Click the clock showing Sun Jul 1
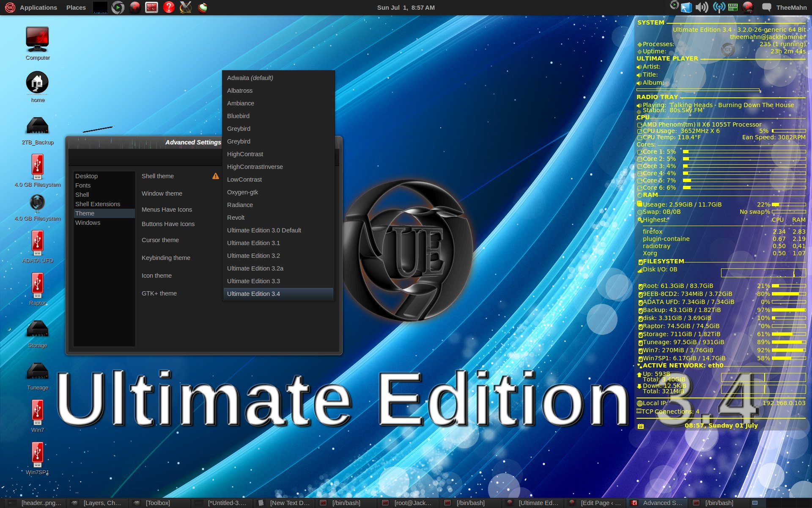Image resolution: width=812 pixels, height=508 pixels. point(406,8)
